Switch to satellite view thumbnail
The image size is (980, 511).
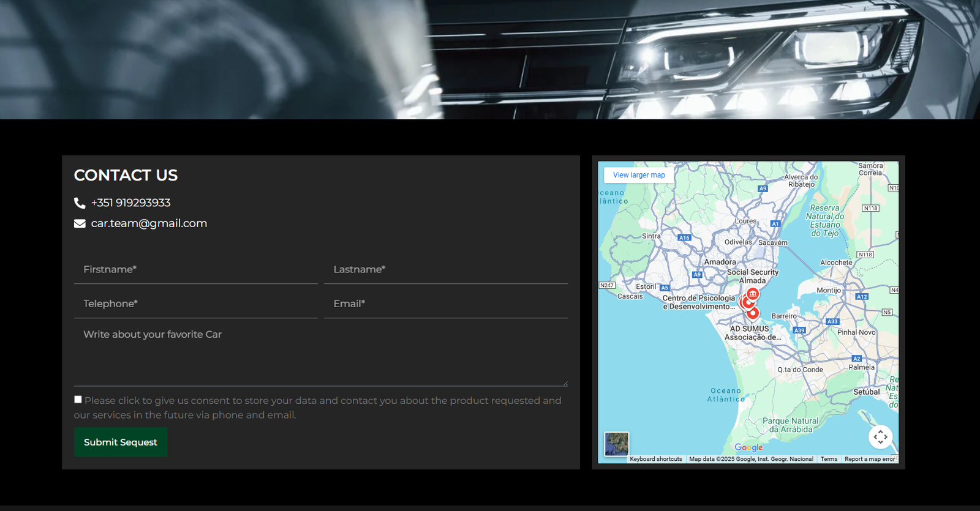click(616, 444)
